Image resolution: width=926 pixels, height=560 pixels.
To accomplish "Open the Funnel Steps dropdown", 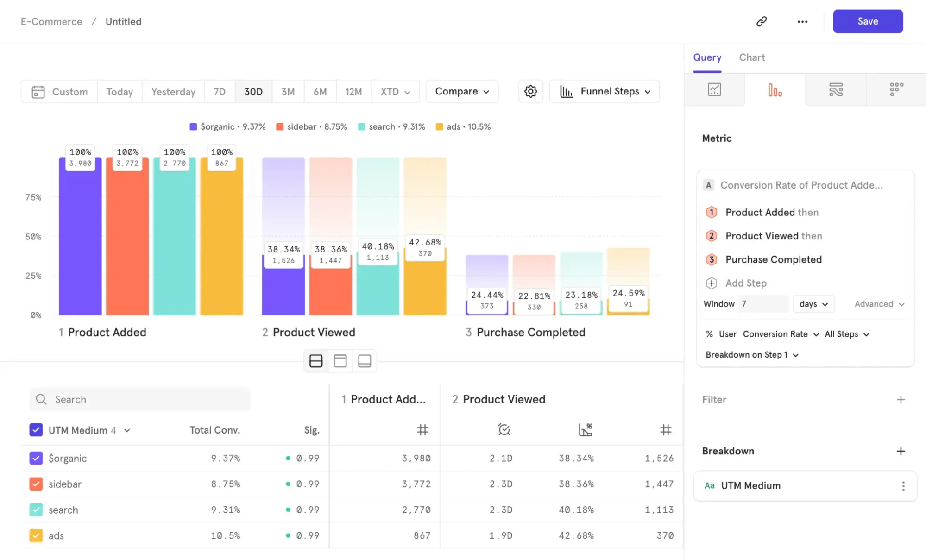I will [x=604, y=91].
